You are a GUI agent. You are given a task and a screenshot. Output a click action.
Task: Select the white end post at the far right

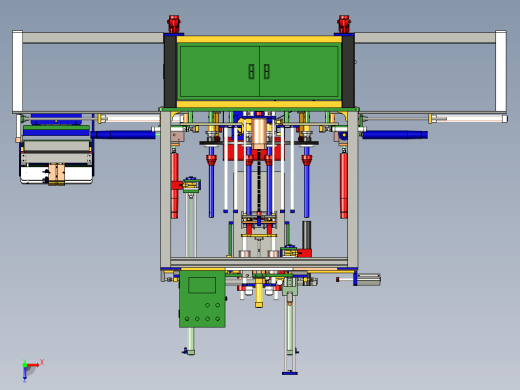tap(501, 72)
